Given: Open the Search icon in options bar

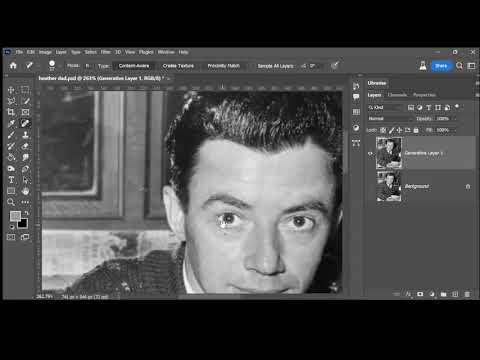Looking at the screenshot, I should coord(459,66).
